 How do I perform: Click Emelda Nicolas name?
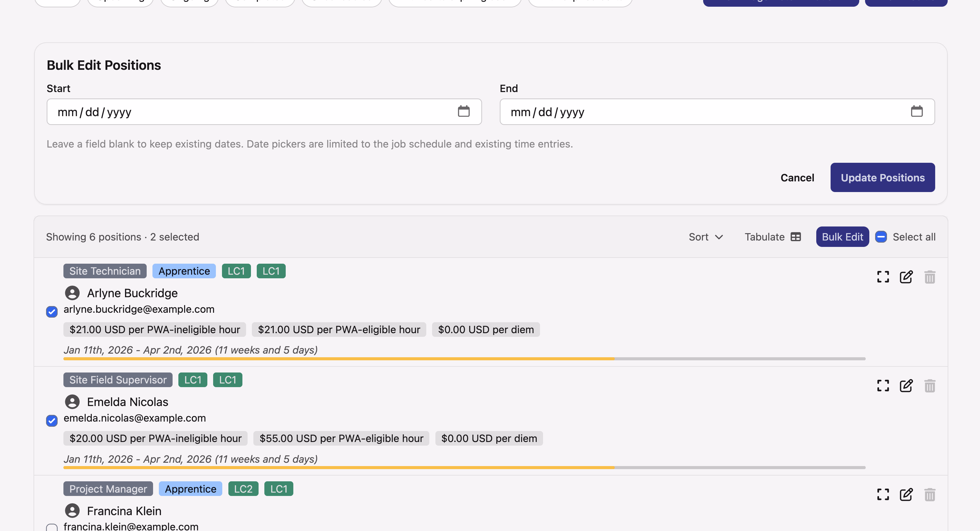click(127, 402)
